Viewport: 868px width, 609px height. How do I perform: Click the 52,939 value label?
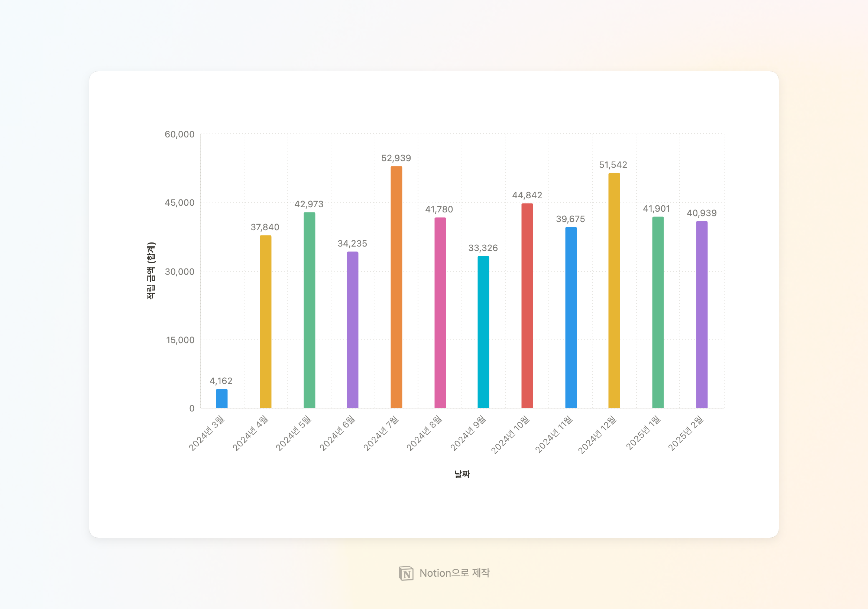[x=396, y=158]
